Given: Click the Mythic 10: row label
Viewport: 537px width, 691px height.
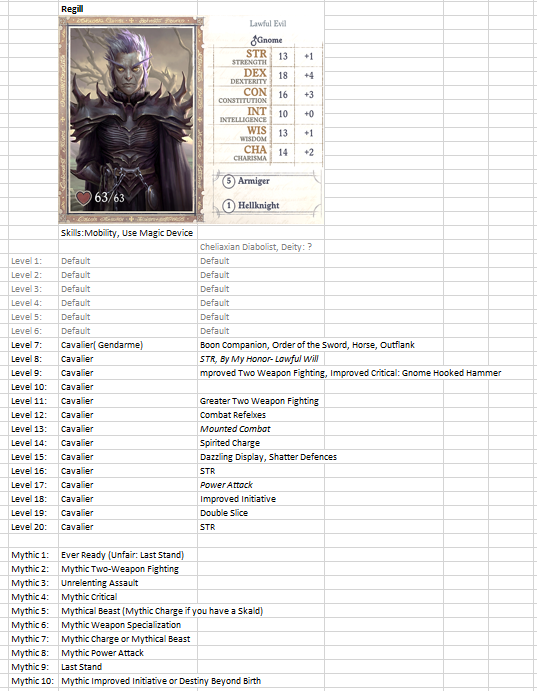Looking at the screenshot, I should tap(33, 681).
